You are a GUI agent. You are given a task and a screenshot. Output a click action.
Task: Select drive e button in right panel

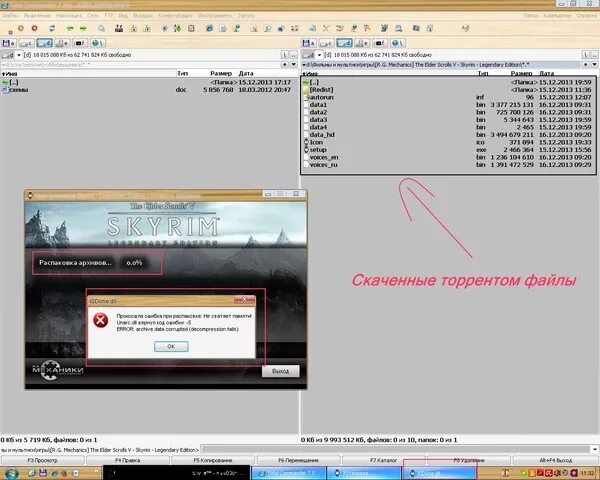click(x=362, y=43)
